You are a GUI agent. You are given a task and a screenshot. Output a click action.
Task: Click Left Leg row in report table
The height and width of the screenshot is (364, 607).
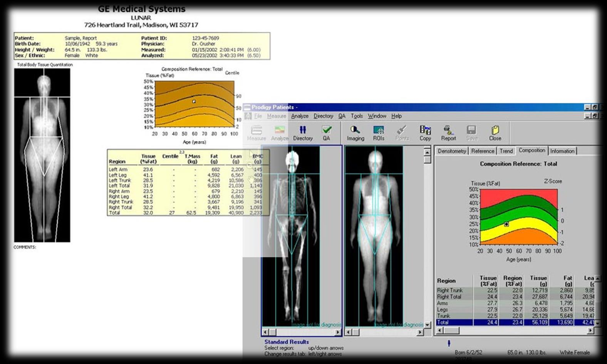coord(185,175)
